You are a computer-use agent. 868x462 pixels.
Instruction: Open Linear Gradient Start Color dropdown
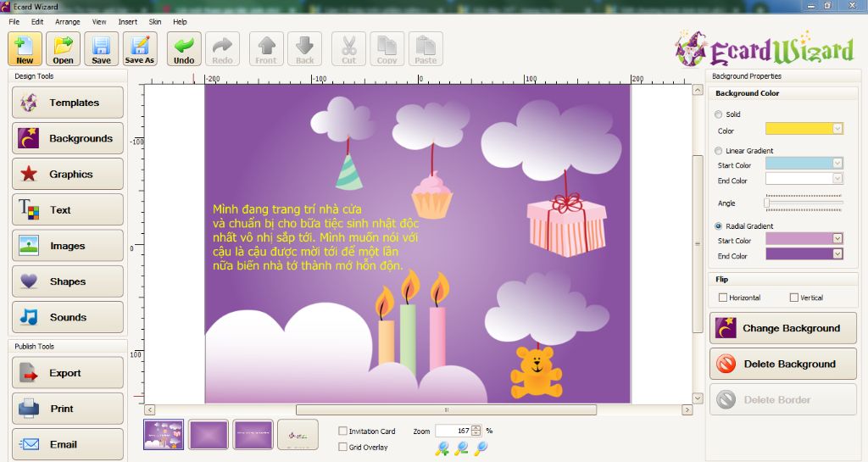coord(837,164)
